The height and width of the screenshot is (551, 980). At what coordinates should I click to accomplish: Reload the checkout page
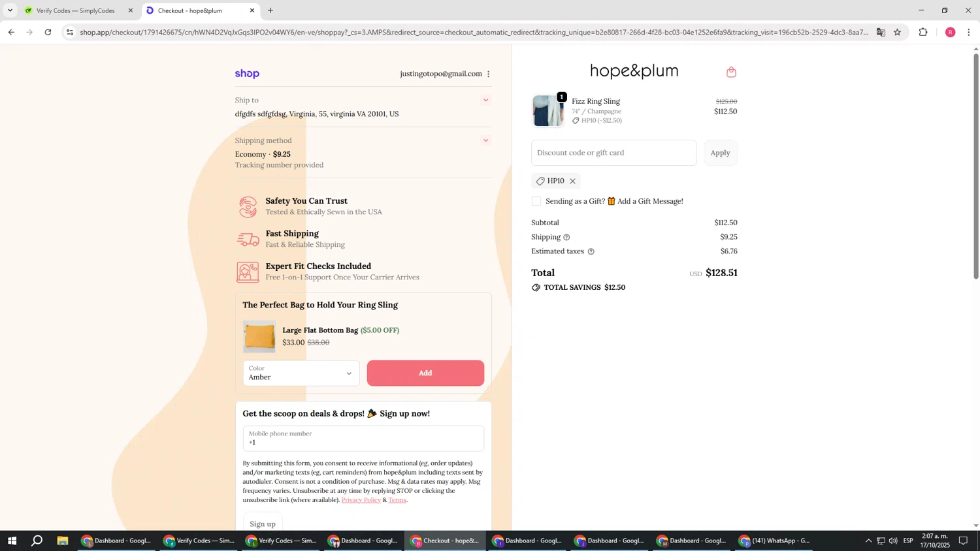tap(48, 32)
